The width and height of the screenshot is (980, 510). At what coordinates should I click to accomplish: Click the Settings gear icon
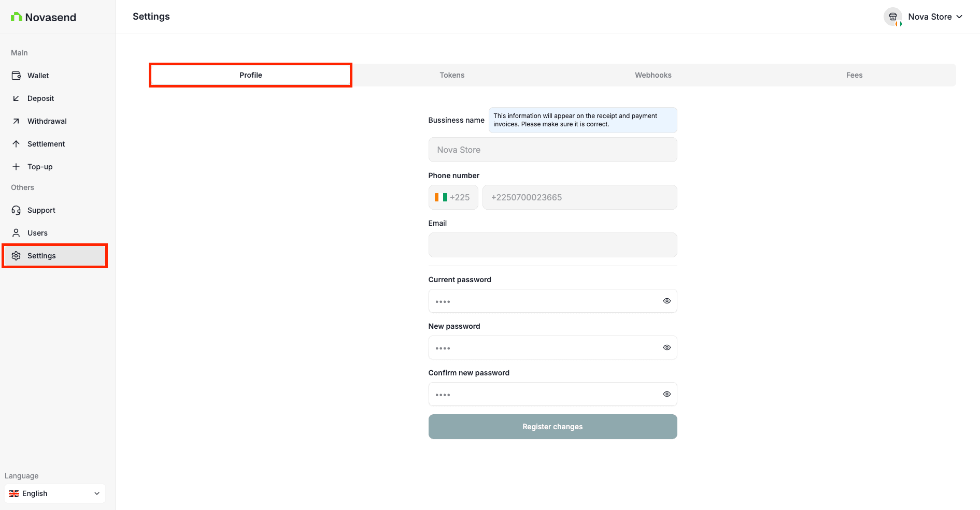[x=16, y=255]
